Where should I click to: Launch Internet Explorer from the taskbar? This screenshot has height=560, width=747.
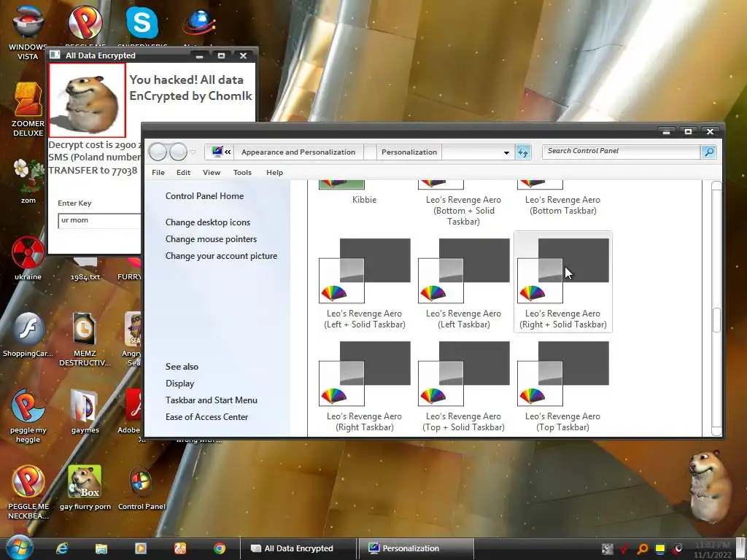coord(62,548)
